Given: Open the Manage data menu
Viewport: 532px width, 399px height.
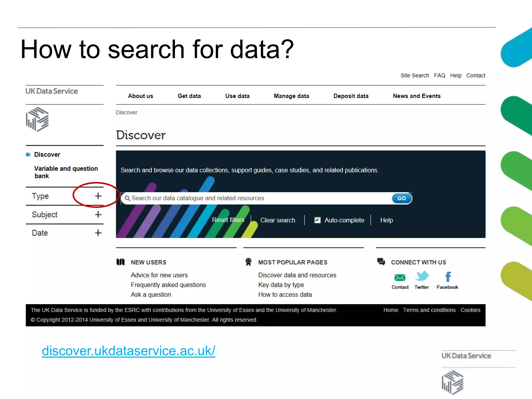Looking at the screenshot, I should 291,96.
